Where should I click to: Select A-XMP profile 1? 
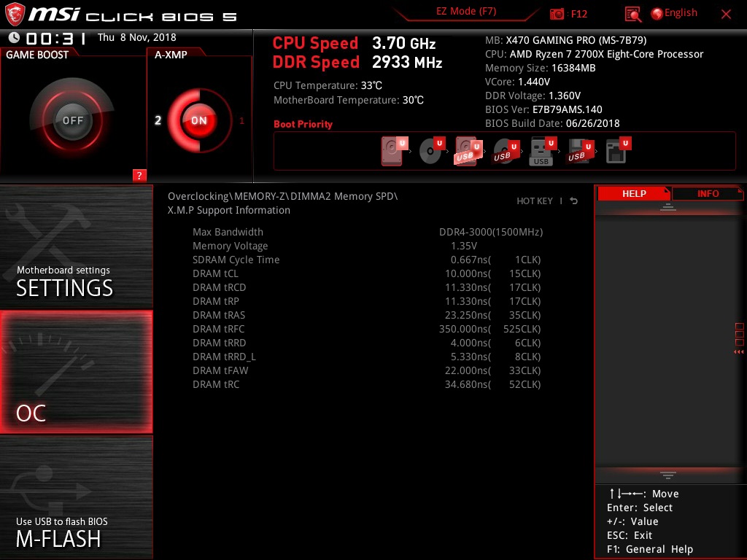coord(241,120)
